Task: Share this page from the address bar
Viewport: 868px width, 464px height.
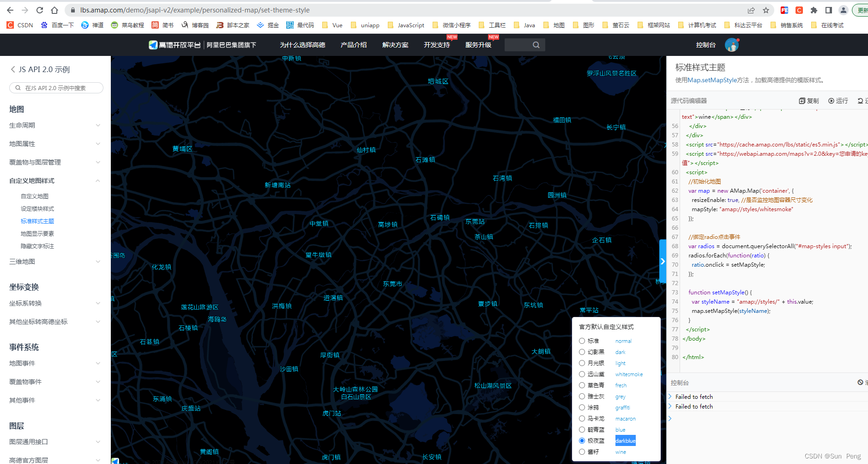Action: click(751, 10)
